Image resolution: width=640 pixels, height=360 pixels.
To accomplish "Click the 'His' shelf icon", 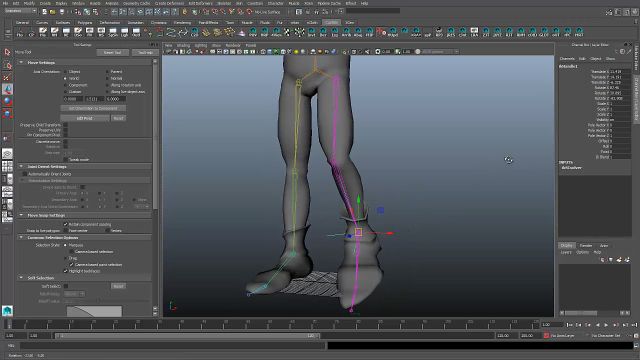I will pyautogui.click(x=20, y=32).
